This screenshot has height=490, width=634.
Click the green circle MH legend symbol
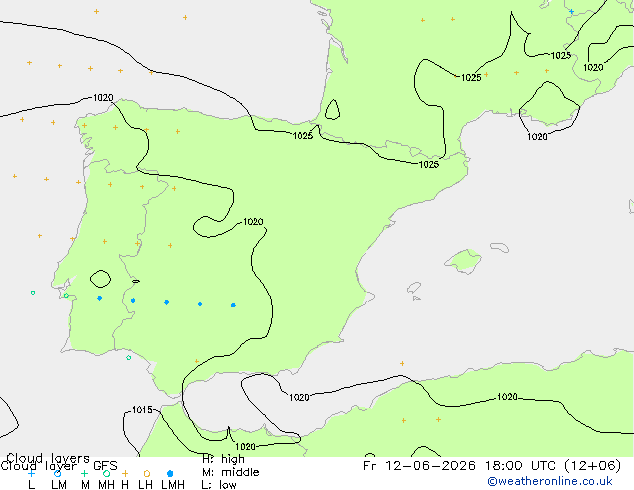click(106, 473)
